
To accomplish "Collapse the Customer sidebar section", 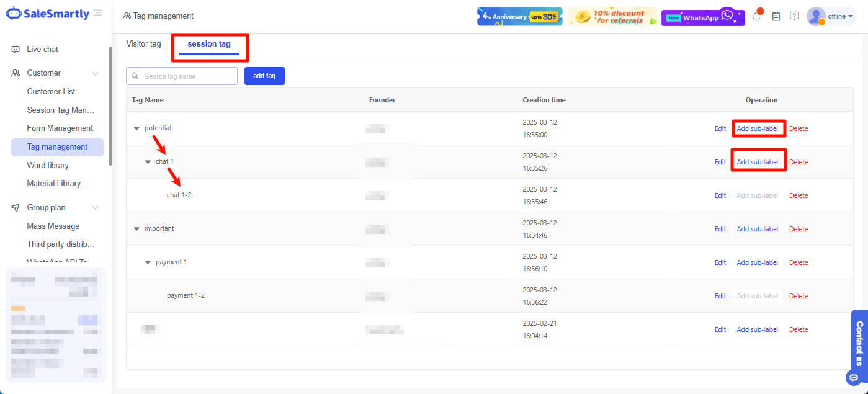I will (95, 73).
